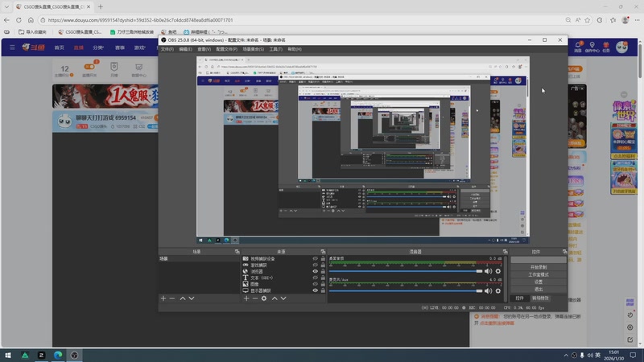This screenshot has width=644, height=362.
Task: Select the display capture source row
Action: tap(283, 290)
